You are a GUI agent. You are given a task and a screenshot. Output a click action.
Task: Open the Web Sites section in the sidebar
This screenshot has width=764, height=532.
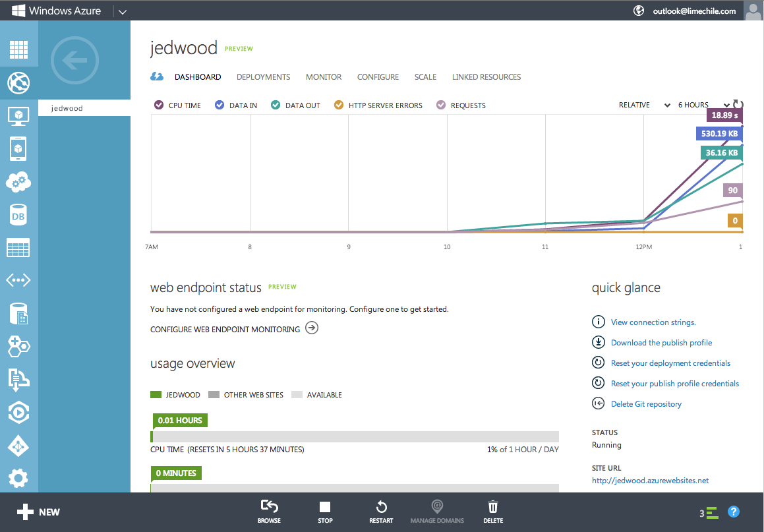pyautogui.click(x=18, y=84)
